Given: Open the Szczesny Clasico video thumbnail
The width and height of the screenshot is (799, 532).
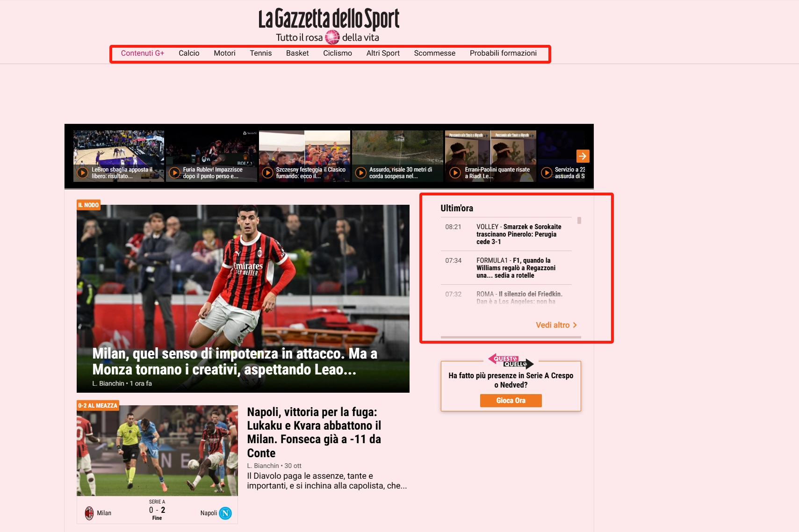Looking at the screenshot, I should [304, 156].
